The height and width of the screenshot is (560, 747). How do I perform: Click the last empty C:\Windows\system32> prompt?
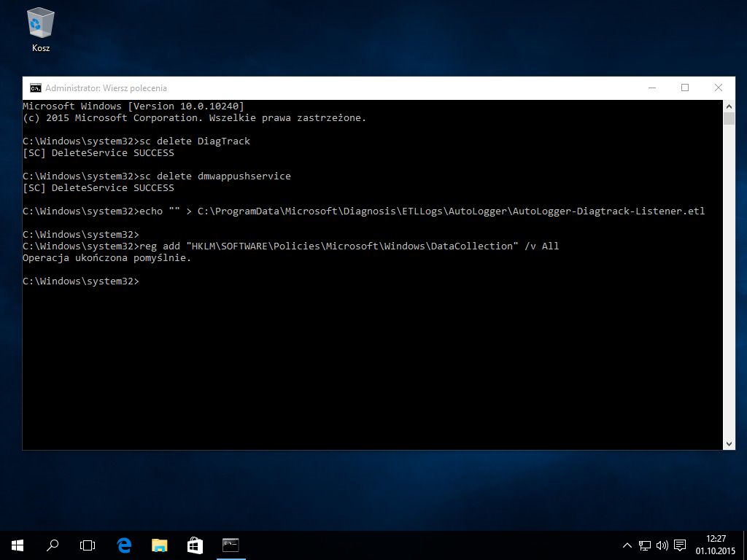point(81,281)
